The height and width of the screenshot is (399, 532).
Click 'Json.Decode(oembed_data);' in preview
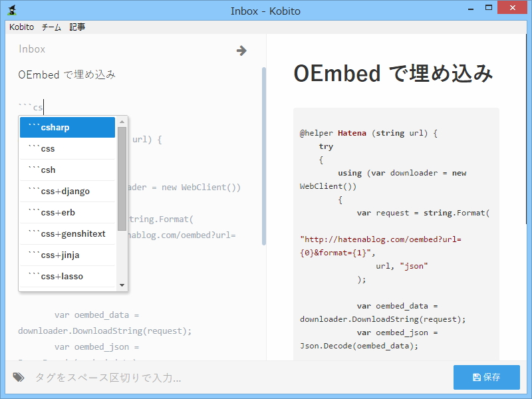(x=359, y=346)
